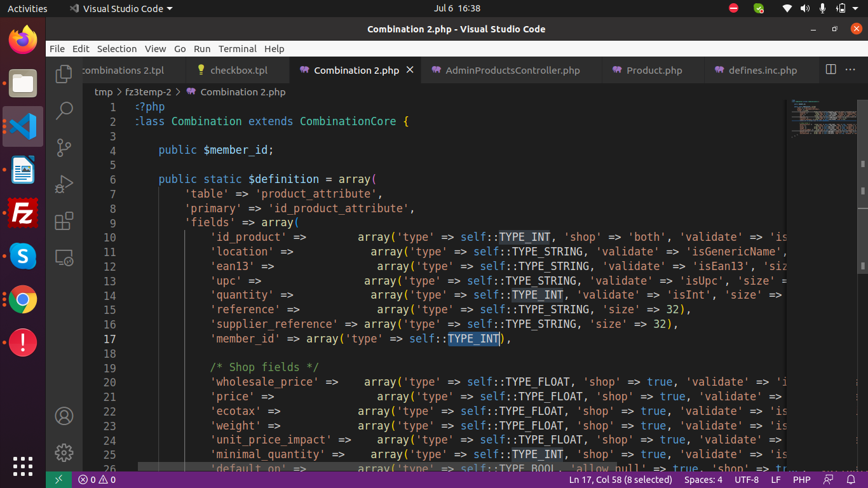
Task: Click the Accounts icon
Action: tap(64, 416)
